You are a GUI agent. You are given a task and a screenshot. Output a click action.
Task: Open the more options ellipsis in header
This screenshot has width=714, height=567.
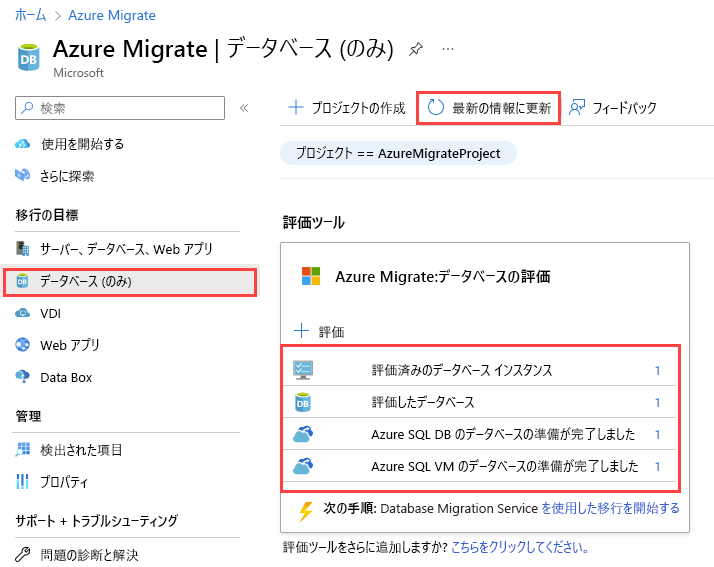click(x=448, y=49)
